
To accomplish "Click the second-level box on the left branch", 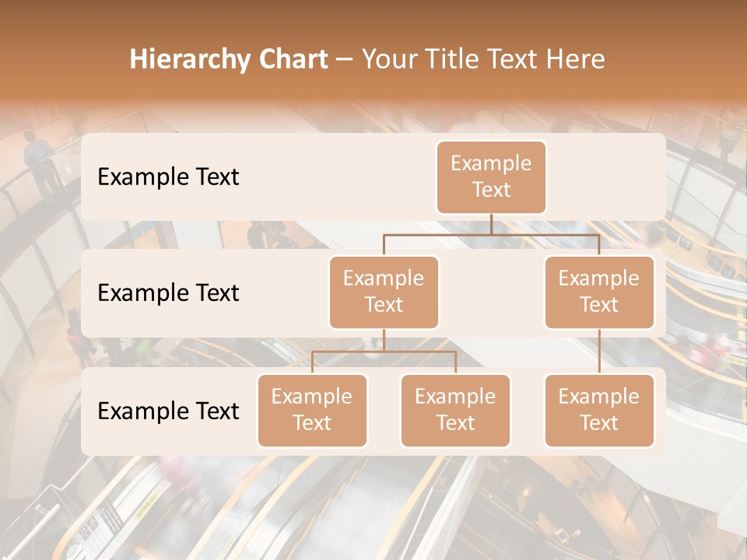I will click(x=384, y=292).
